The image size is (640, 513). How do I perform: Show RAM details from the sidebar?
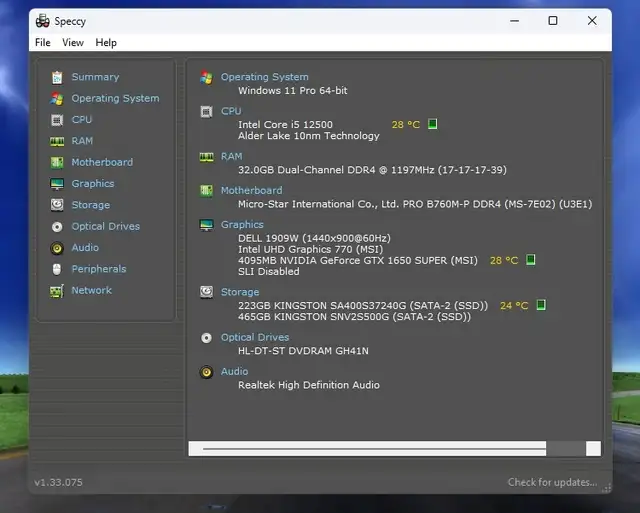tap(82, 141)
